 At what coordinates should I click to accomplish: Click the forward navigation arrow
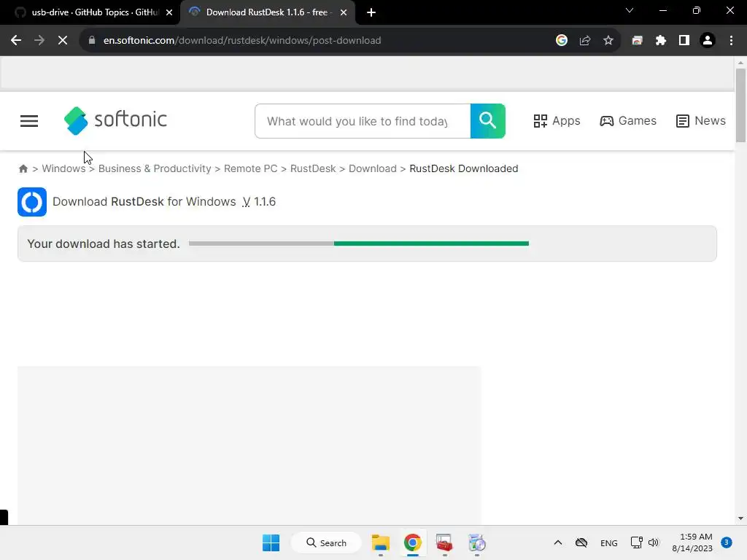click(x=39, y=41)
